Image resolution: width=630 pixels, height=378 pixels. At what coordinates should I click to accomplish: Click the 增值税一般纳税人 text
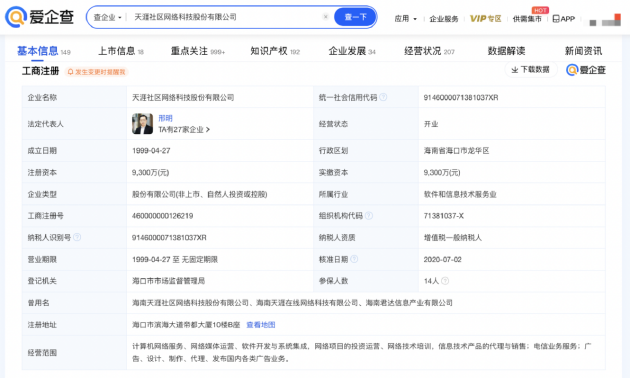[452, 237]
